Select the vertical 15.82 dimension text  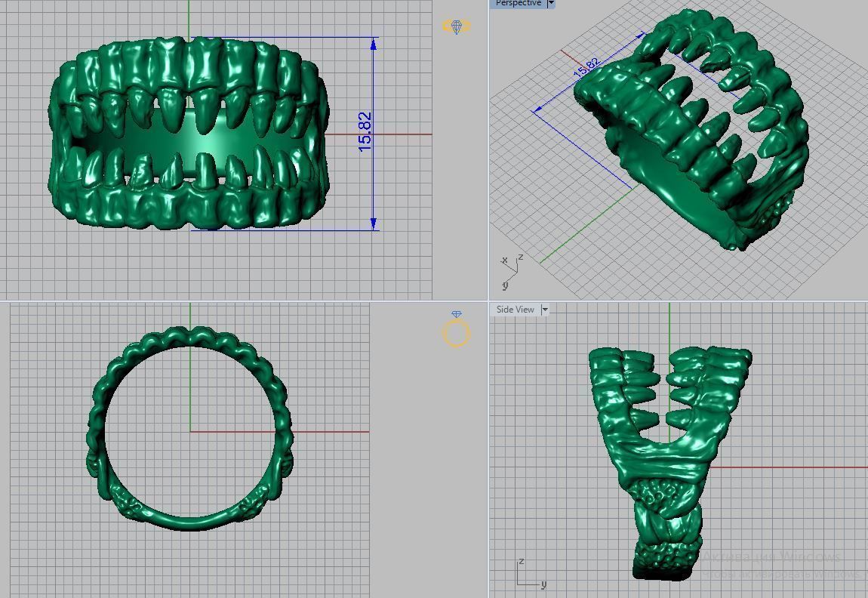coord(365,132)
